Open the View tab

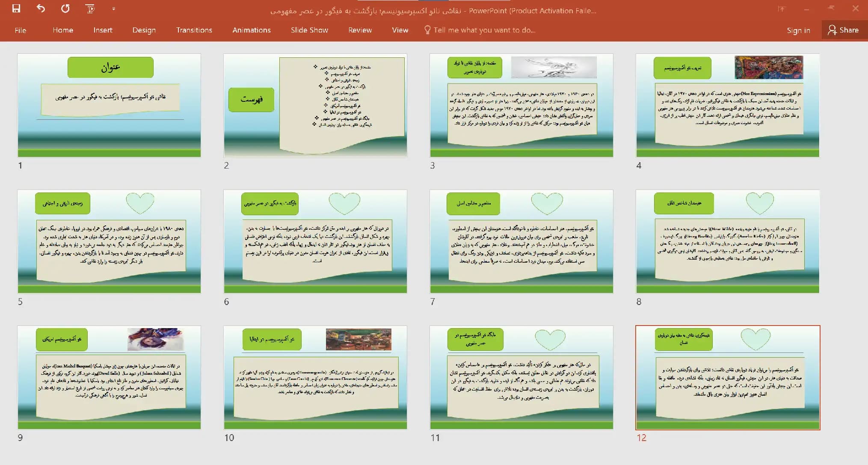400,30
